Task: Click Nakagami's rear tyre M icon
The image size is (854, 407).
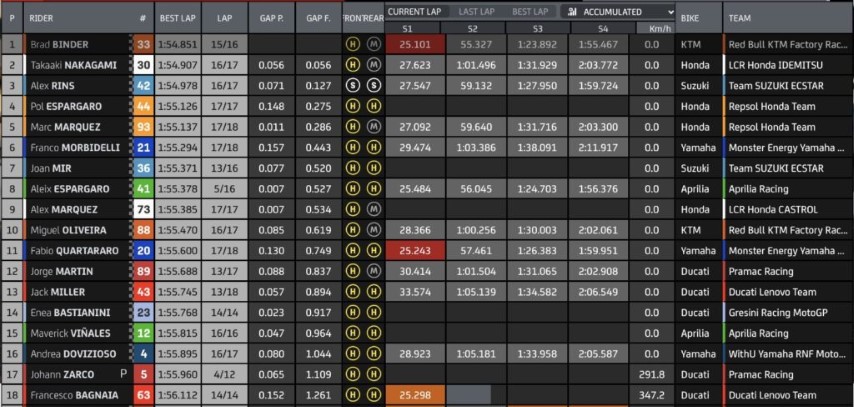Action: [373, 65]
